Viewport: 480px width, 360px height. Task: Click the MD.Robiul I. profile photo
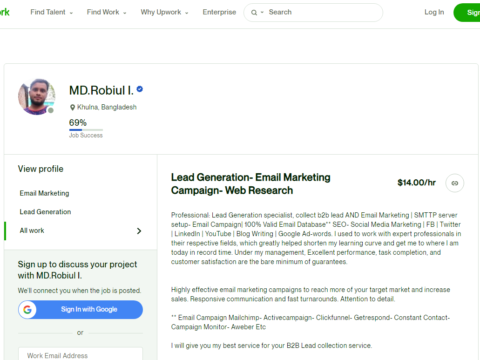pos(37,97)
